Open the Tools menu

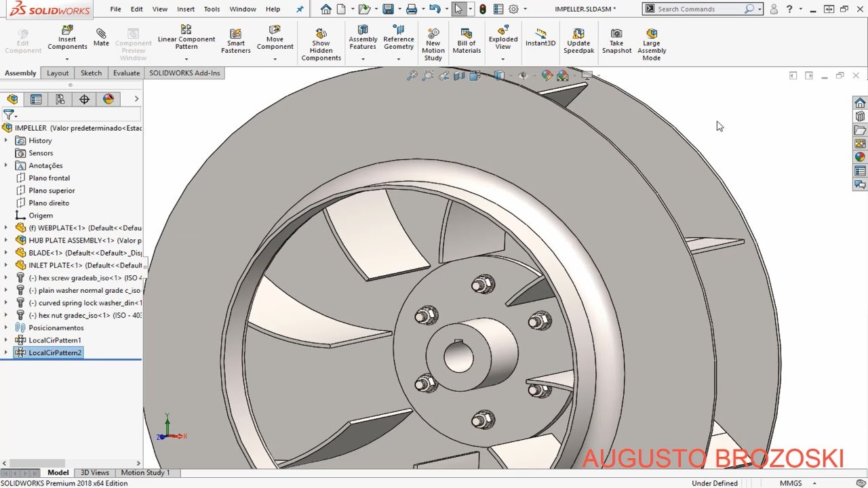[212, 9]
